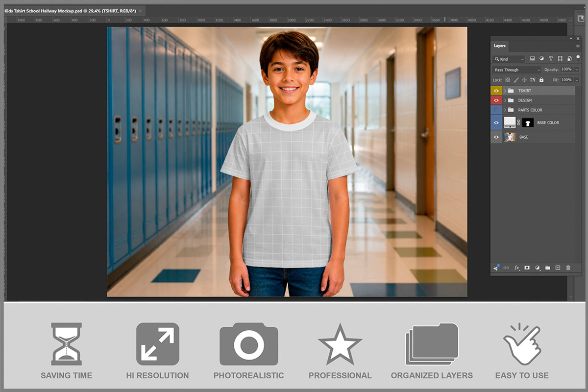This screenshot has height=392, width=588.
Task: Lock position move icon
Action: coord(525,80)
